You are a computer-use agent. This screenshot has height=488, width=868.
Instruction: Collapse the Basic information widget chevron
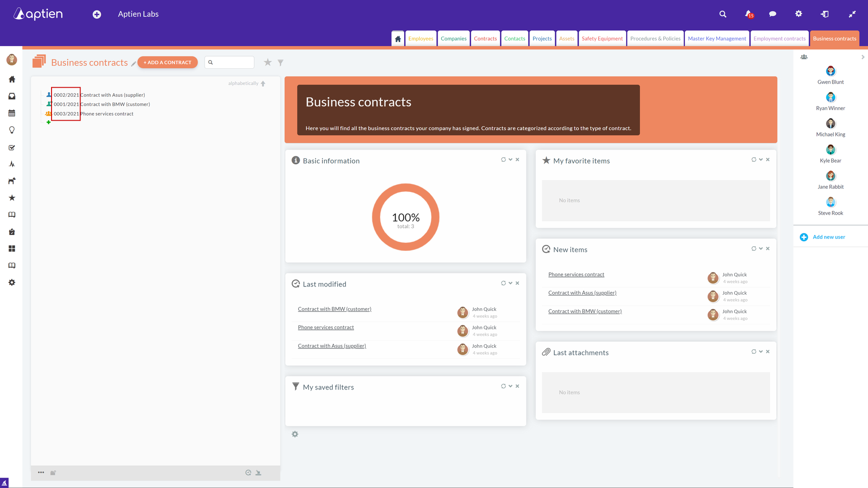pos(510,160)
